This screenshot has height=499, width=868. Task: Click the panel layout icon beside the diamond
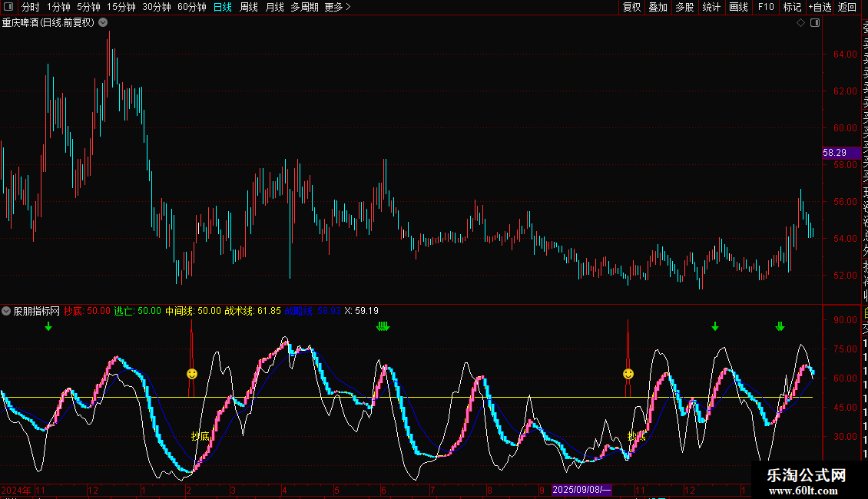point(814,23)
